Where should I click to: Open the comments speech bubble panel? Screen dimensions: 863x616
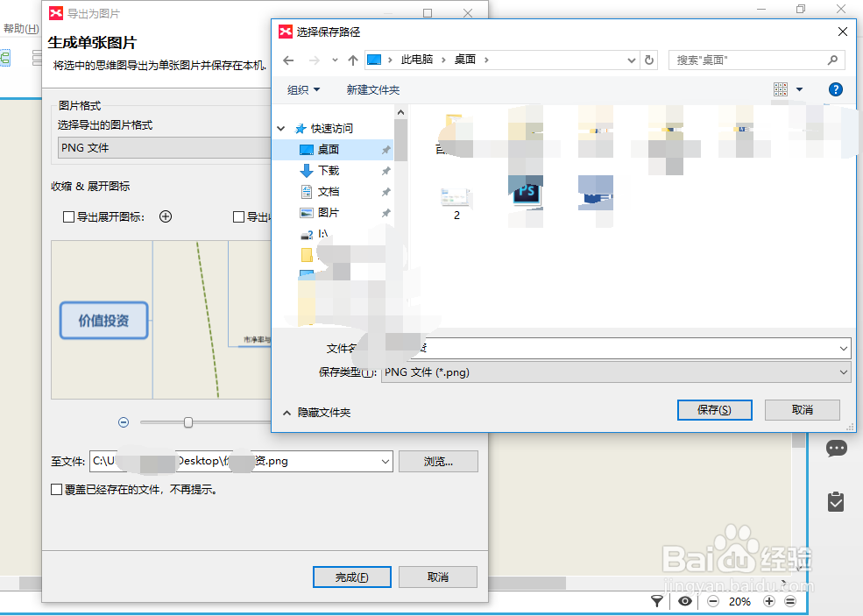tap(837, 449)
